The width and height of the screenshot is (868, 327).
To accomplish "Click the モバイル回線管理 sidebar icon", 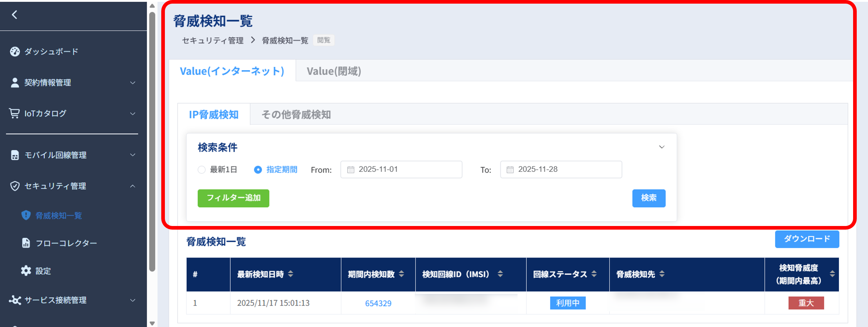I will tap(15, 155).
